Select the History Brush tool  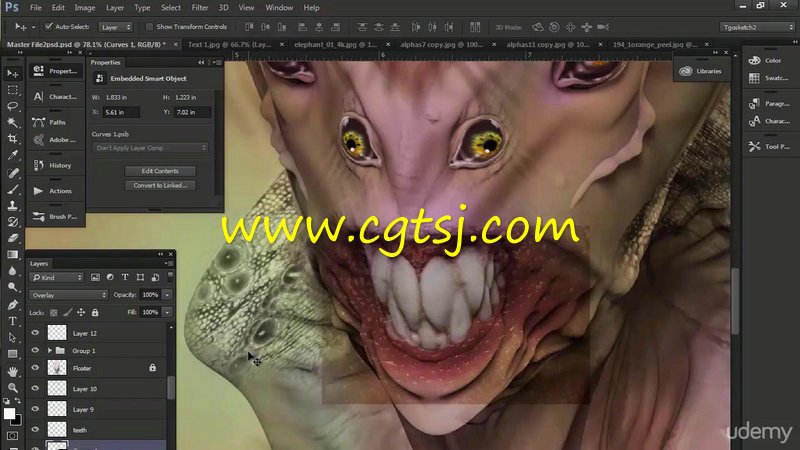point(13,222)
